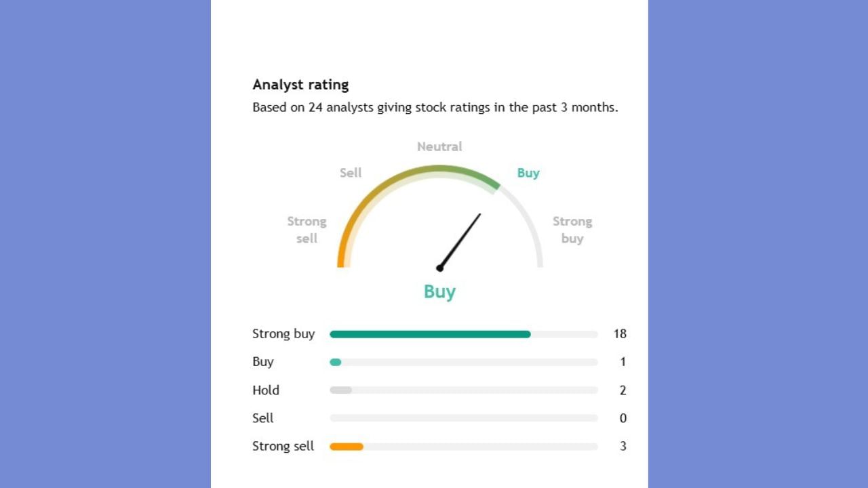This screenshot has height=488, width=868.
Task: Click the Strong sell count 3
Action: (623, 446)
